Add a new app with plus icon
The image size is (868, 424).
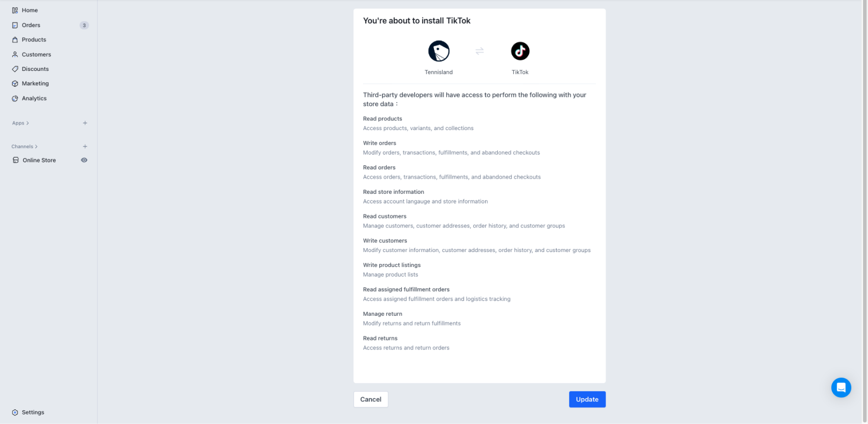[x=85, y=123]
